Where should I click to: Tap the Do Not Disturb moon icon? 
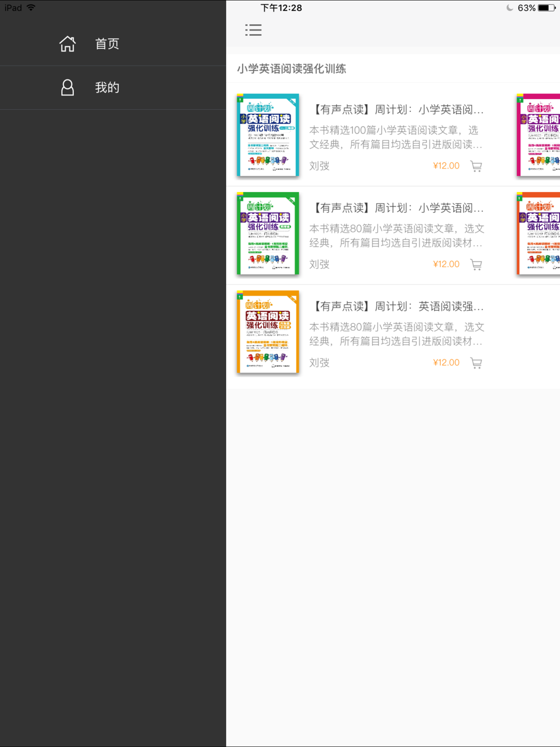click(x=510, y=8)
